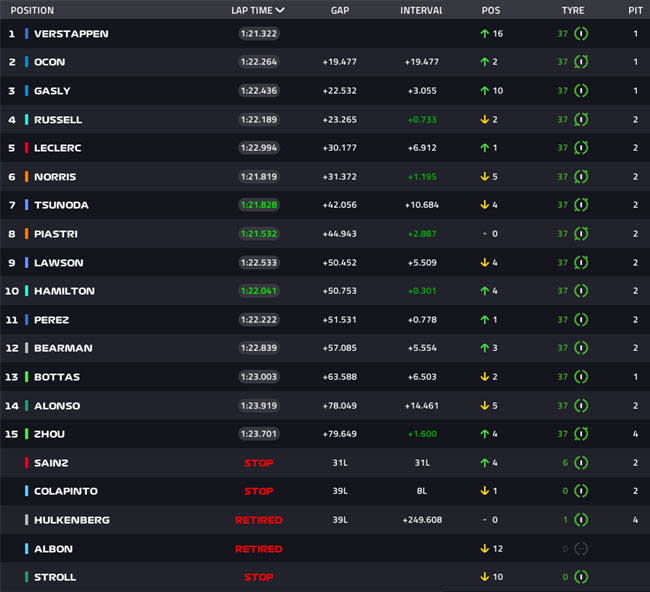650x592 pixels.
Task: Click Hulkenberg's interval +249.608
Action: click(422, 520)
